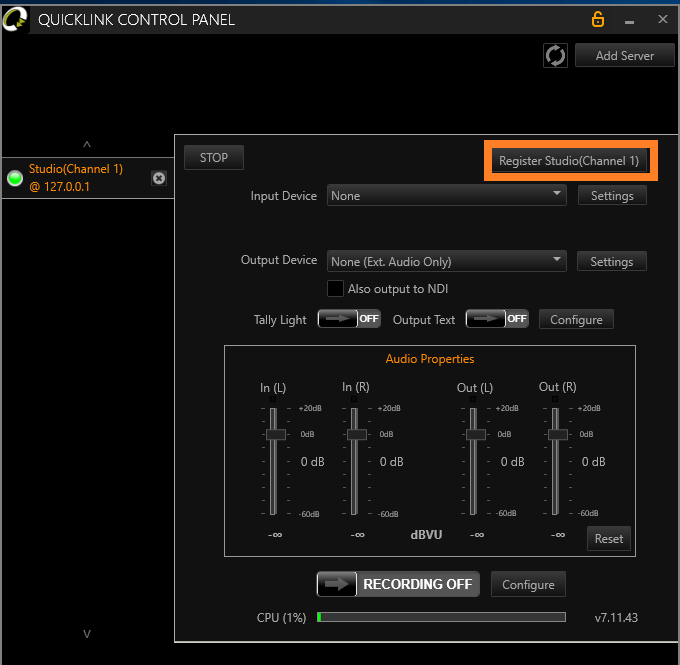This screenshot has width=680, height=665.
Task: Click Register Studio(Channel 1) button
Action: pyautogui.click(x=569, y=161)
